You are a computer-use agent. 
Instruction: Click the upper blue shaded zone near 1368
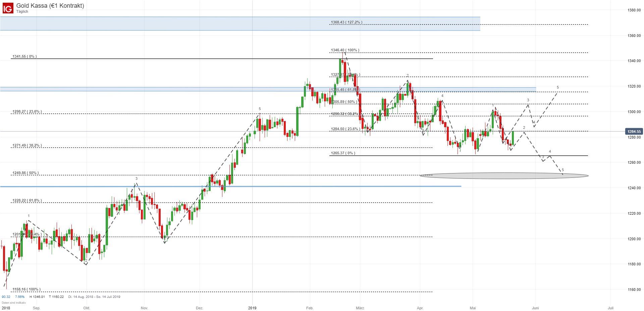(240, 23)
